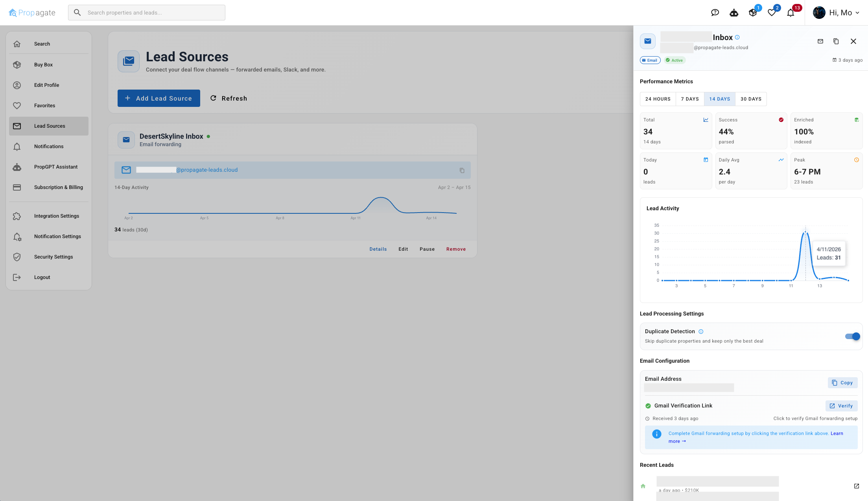
Task: Click the info icon beside Duplicate Detection
Action: [x=702, y=331]
